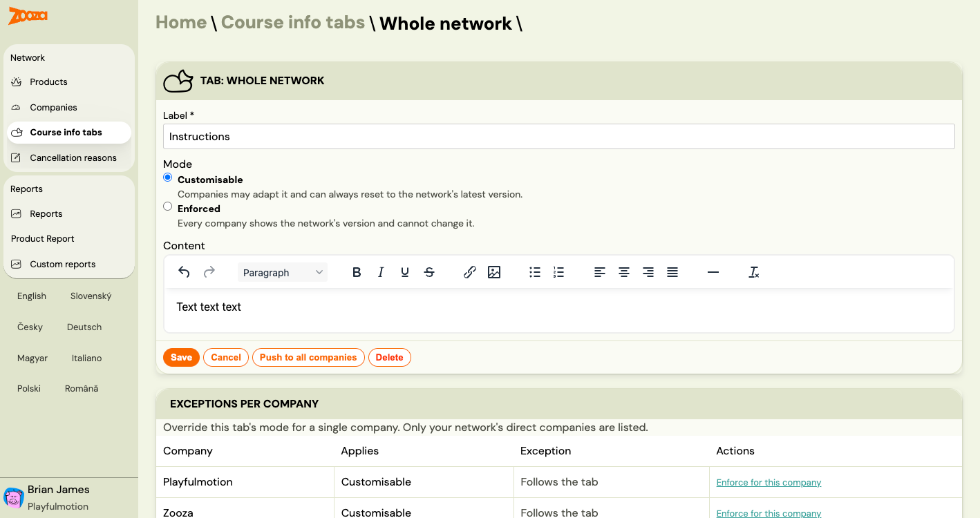Apply underline formatting

click(x=405, y=272)
